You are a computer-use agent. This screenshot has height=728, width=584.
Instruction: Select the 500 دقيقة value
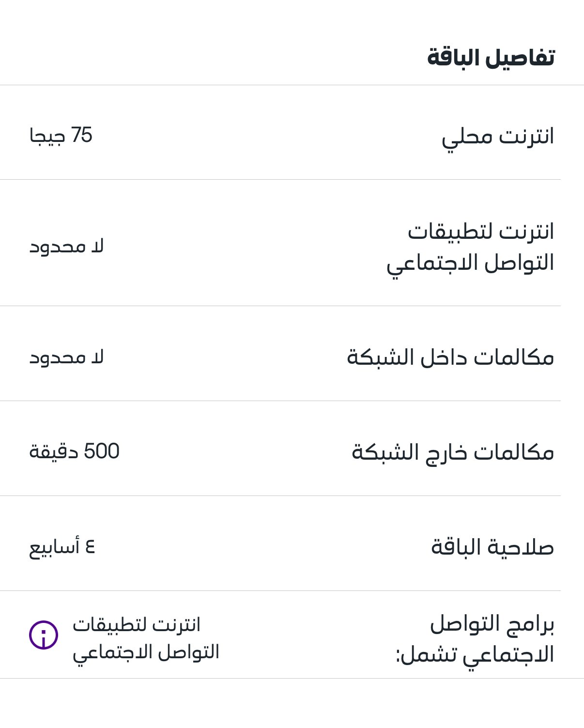coord(74,451)
